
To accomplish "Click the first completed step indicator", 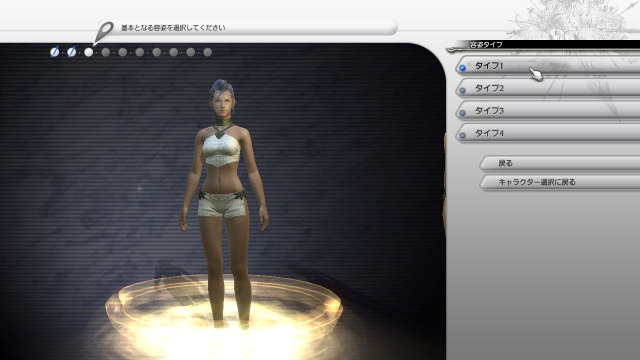I will click(54, 52).
